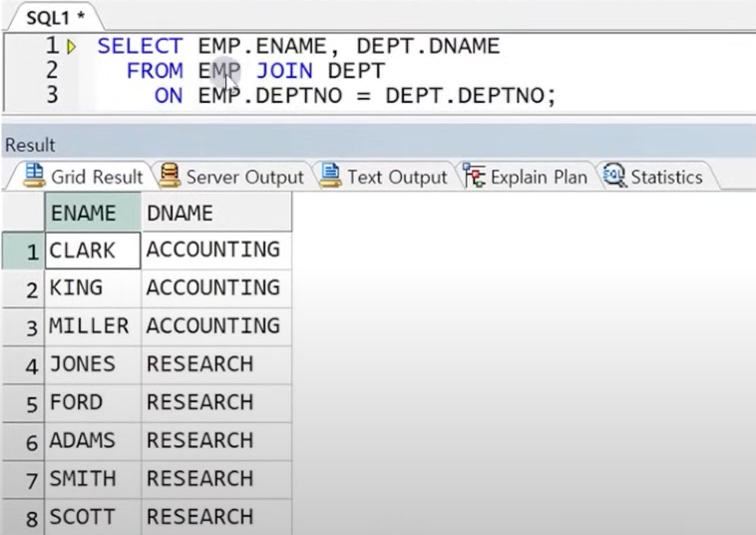Select the JONES cell

(93, 364)
